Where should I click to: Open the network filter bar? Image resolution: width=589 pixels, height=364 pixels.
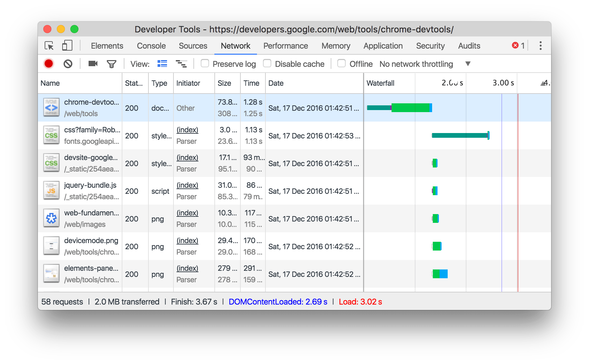112,63
